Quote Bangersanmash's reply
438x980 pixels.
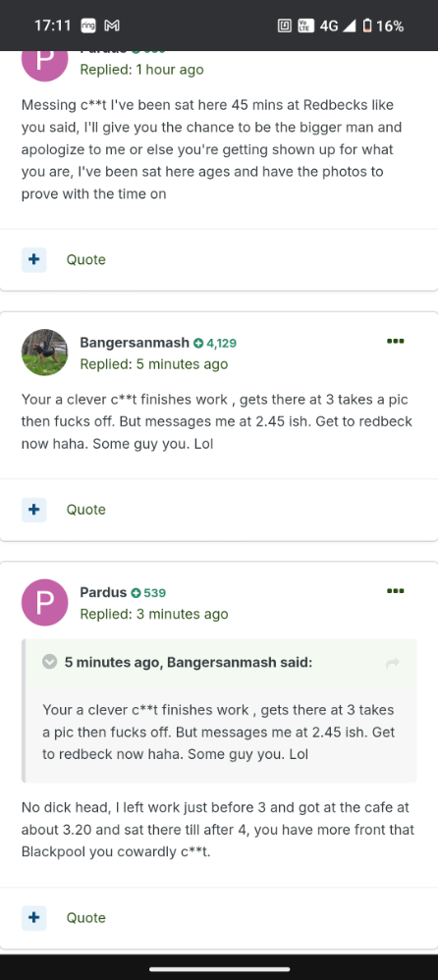(86, 510)
